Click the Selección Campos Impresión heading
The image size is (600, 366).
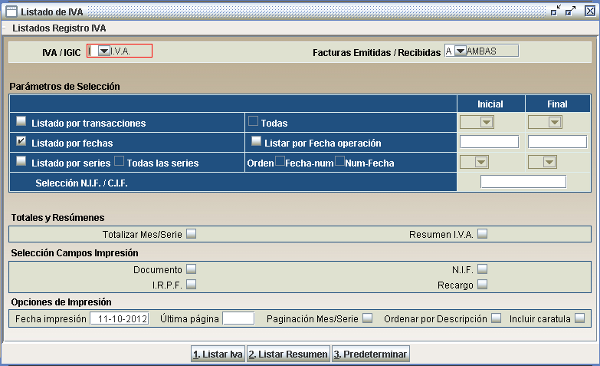tap(75, 253)
